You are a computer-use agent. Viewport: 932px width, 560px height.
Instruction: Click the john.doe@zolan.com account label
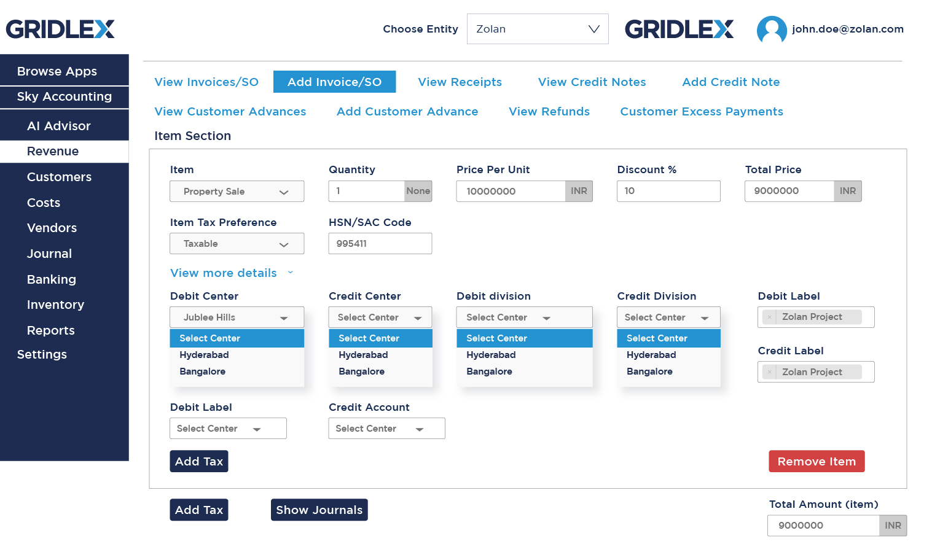click(x=848, y=29)
